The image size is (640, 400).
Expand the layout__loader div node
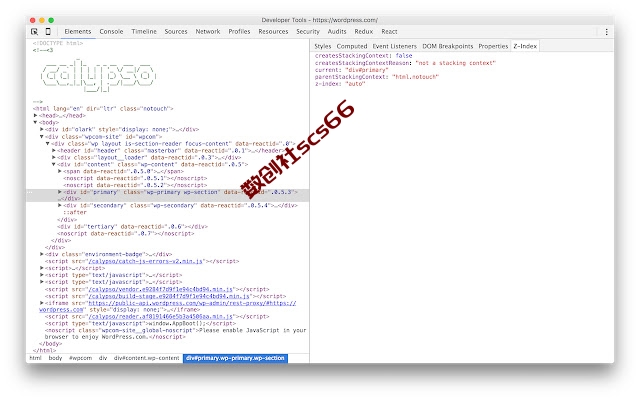(x=54, y=157)
